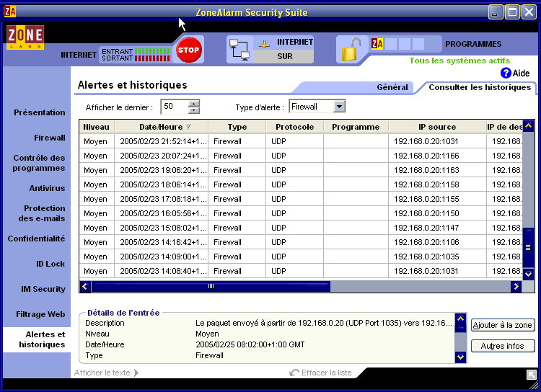Click the Ajouter à la zone button
541x392 pixels.
coord(503,325)
